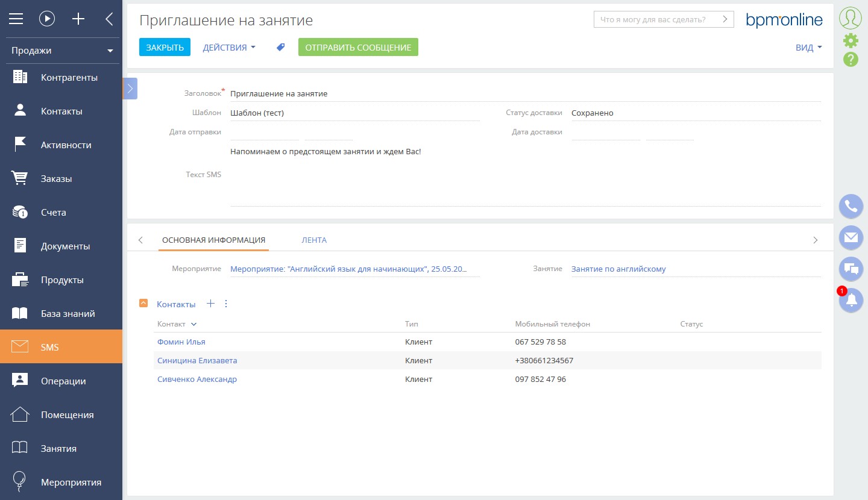
Task: Open the ВИД dropdown menu
Action: (x=807, y=46)
